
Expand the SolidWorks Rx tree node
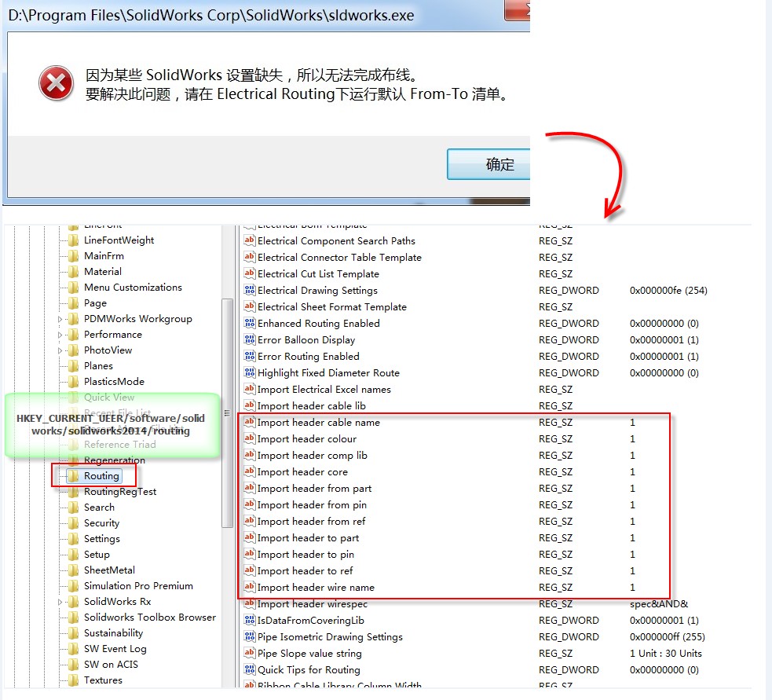60,602
